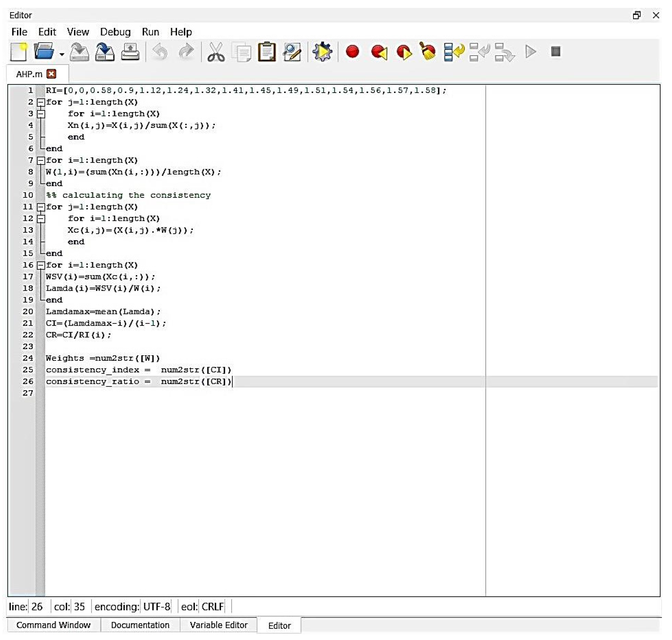672x640 pixels.
Task: Click the Paste clipboard icon
Action: (x=267, y=52)
